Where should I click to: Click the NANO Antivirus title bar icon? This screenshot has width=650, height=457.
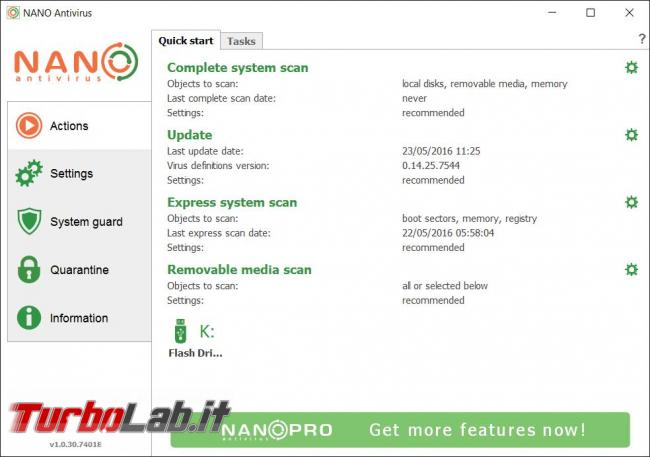13,13
